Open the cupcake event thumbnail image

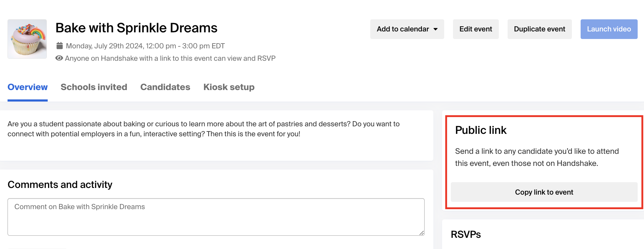click(27, 39)
